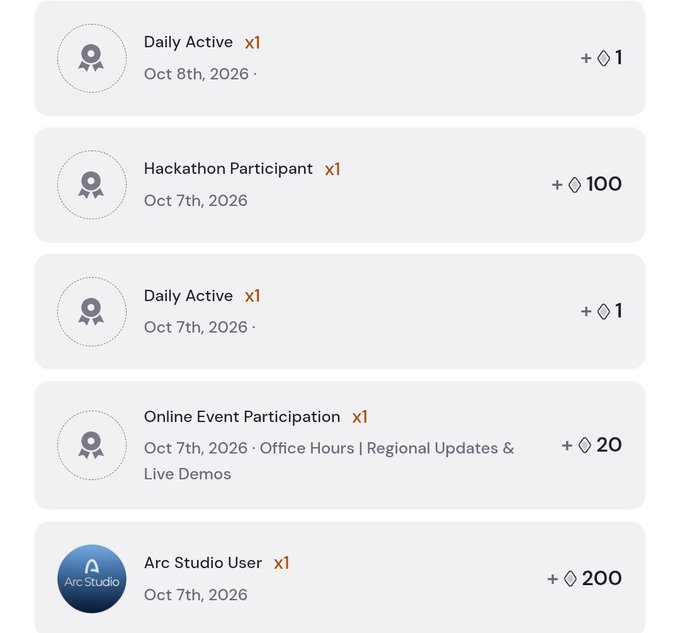The height and width of the screenshot is (633, 680).
Task: Open the Hackathon Participant title
Action: point(228,169)
